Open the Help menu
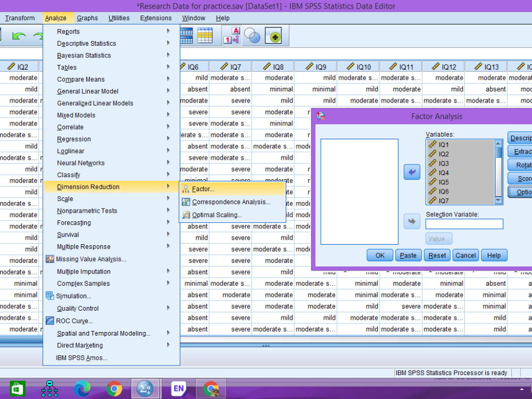Image resolution: width=532 pixels, height=399 pixels. [x=222, y=18]
